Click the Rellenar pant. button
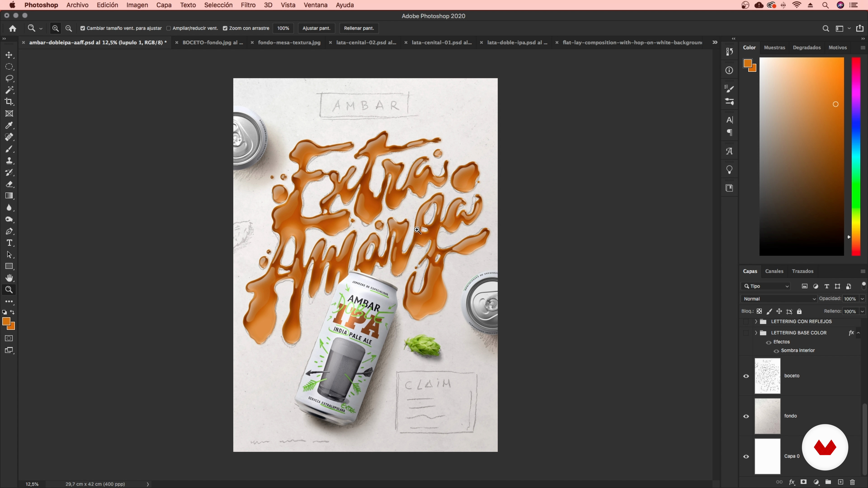 coord(359,28)
